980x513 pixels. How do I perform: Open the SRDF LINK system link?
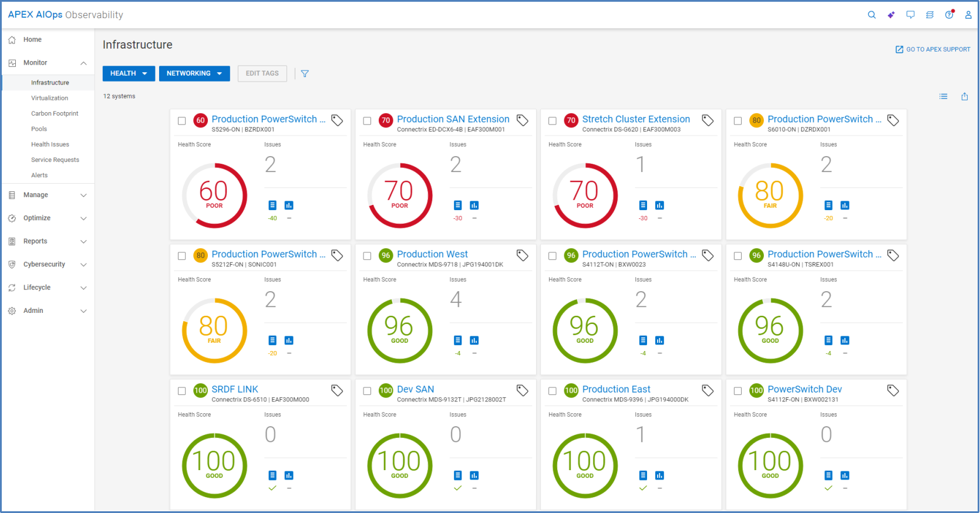click(x=235, y=389)
